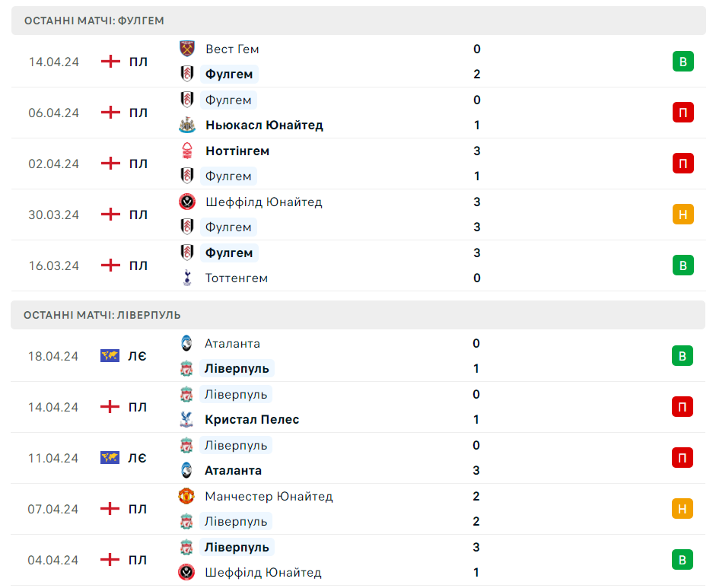Click orange draw badge for Manchester United match
The image size is (716, 588).
(x=682, y=509)
